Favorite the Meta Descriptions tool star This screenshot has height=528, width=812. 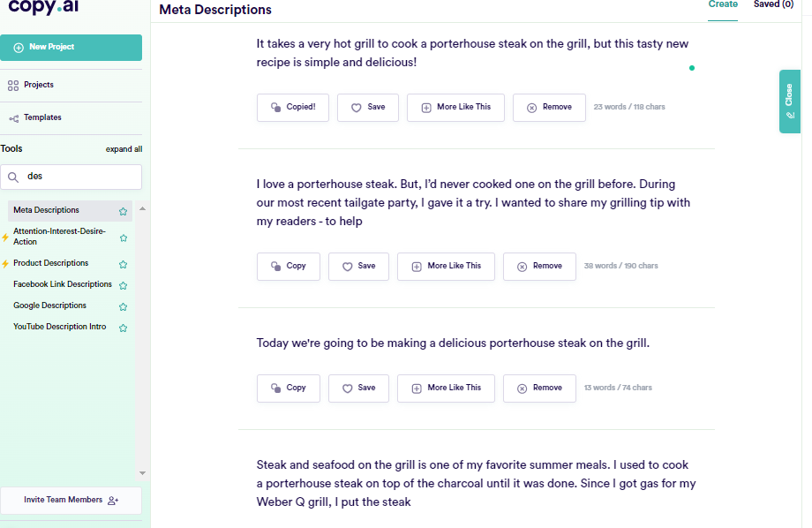pyautogui.click(x=124, y=211)
